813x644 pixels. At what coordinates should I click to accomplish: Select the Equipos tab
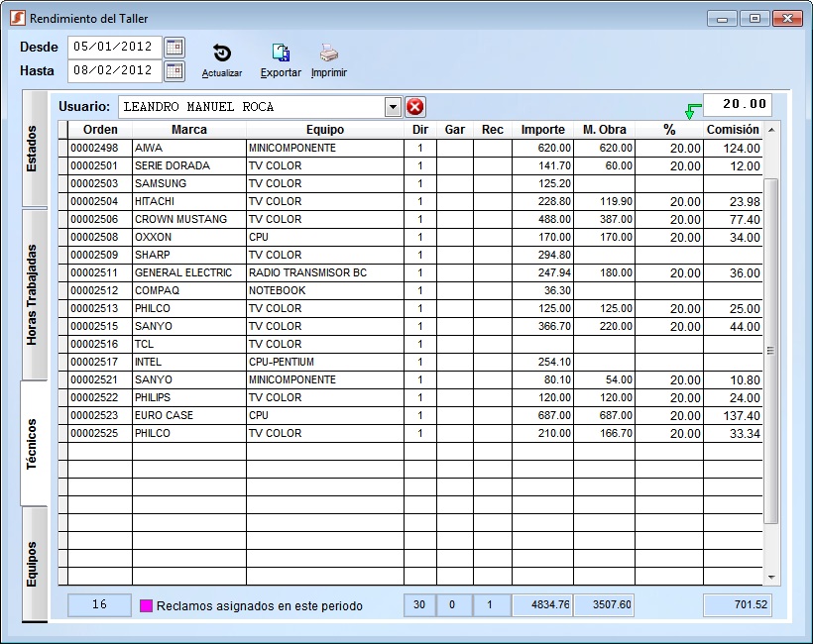click(x=33, y=563)
